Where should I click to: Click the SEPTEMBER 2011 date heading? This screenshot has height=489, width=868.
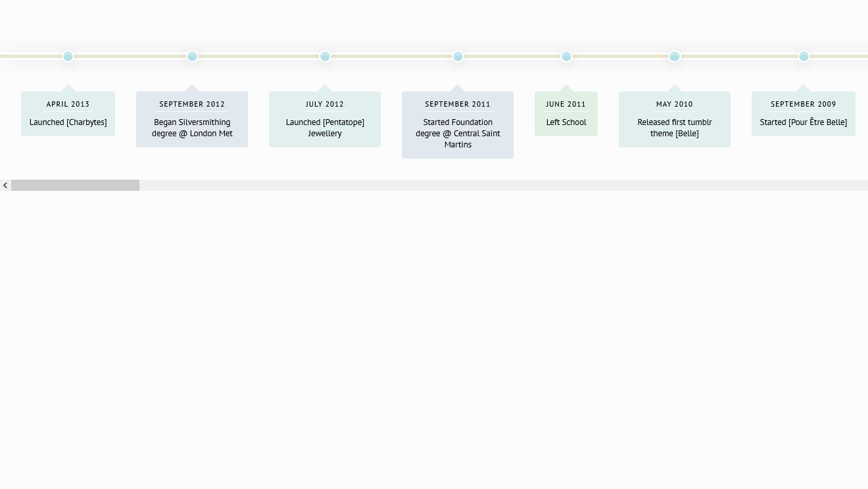pyautogui.click(x=458, y=104)
